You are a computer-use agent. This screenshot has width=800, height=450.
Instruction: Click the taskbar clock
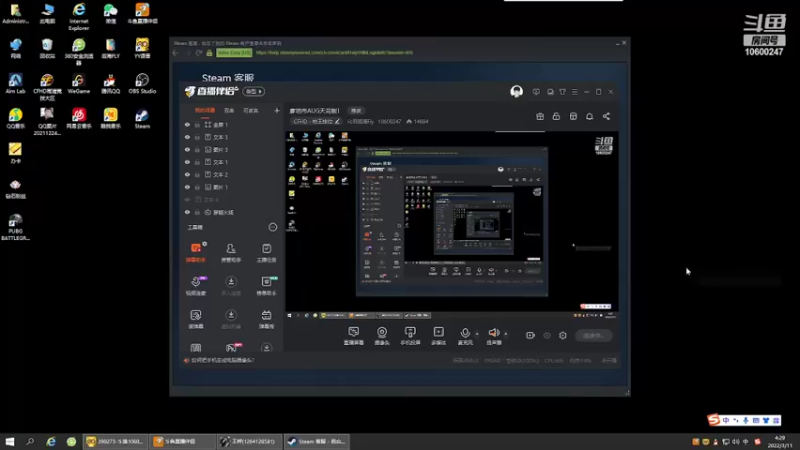[780, 441]
